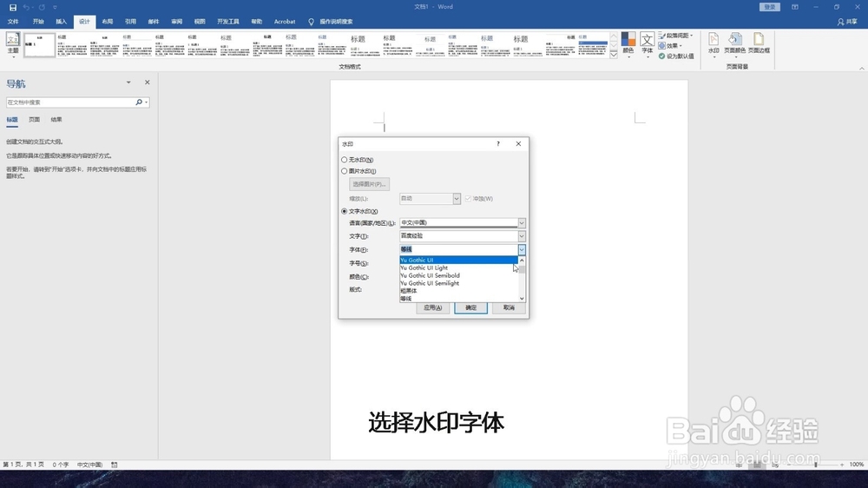868x488 pixels.
Task: Select the first document format thumbnail
Action: (x=39, y=45)
